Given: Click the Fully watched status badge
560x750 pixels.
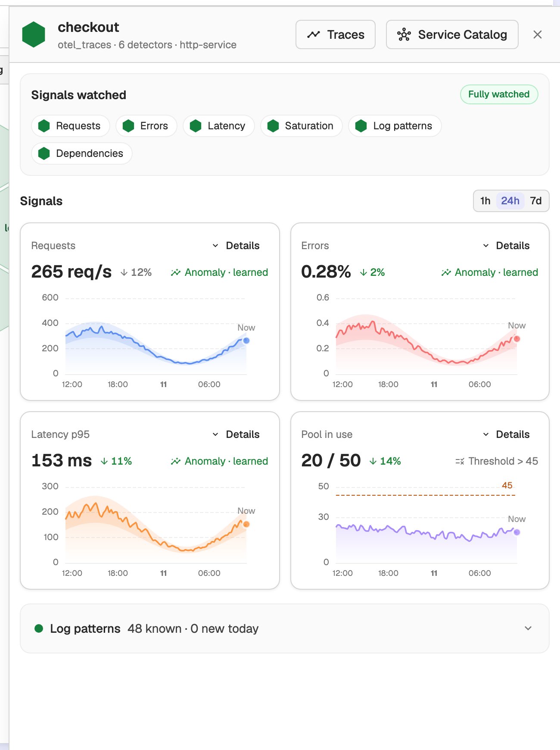Looking at the screenshot, I should pos(499,94).
